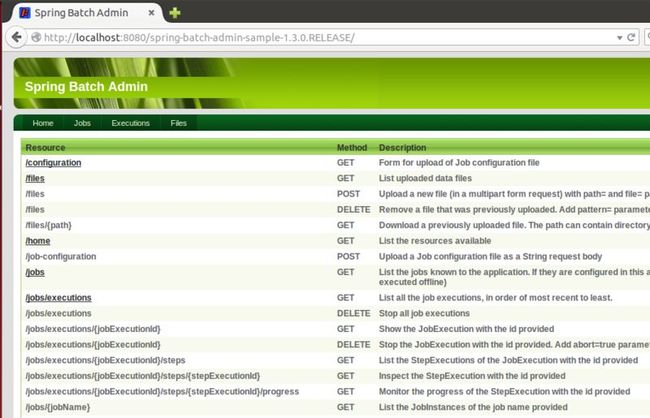Click 'Form for upload of Job configuration file'

click(459, 163)
